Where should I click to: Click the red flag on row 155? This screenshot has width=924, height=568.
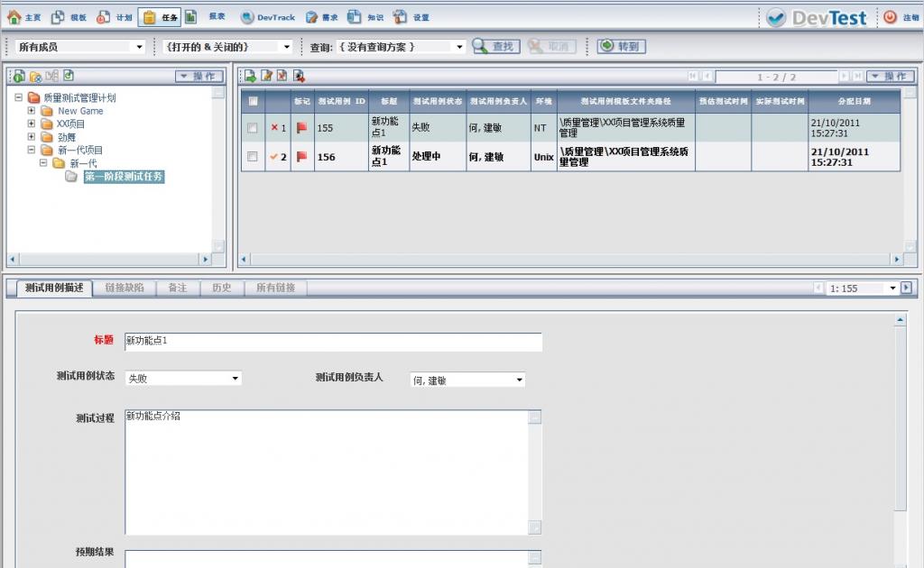click(x=301, y=128)
